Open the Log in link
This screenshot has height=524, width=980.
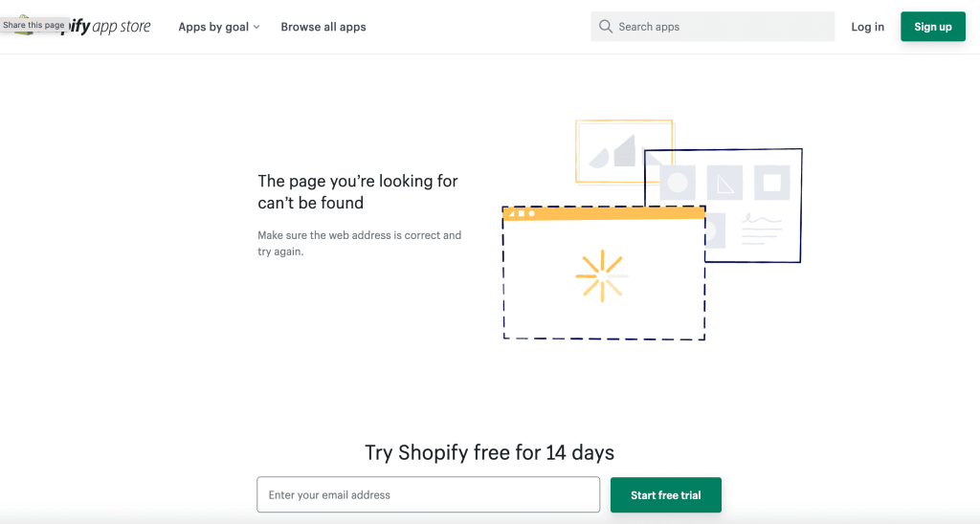867,27
